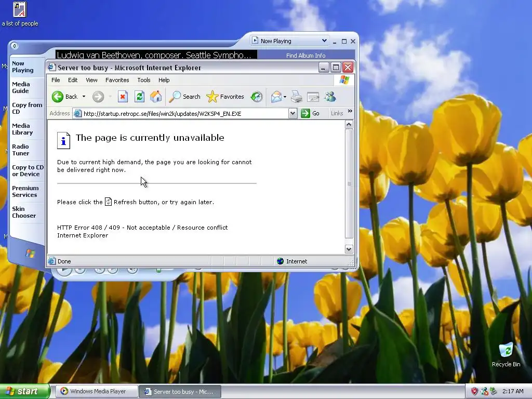Click the red security shield tray icon
The width and height of the screenshot is (532, 399).
474,392
